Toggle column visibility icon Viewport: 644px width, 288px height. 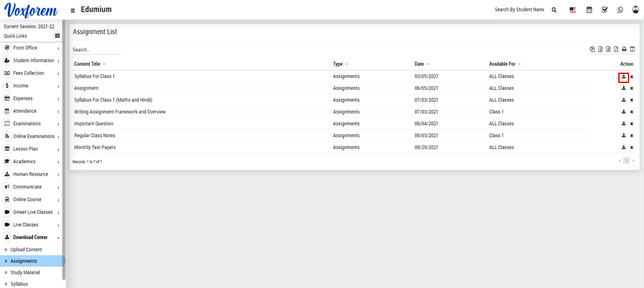(x=632, y=50)
